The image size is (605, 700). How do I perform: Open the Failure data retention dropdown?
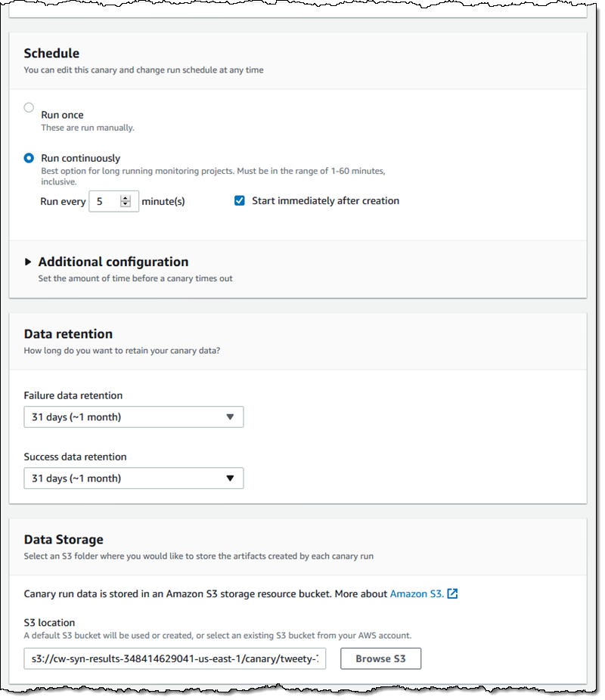(x=133, y=417)
